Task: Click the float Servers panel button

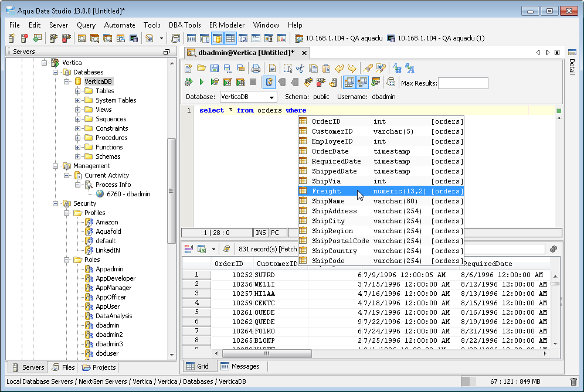Action: 167,52
